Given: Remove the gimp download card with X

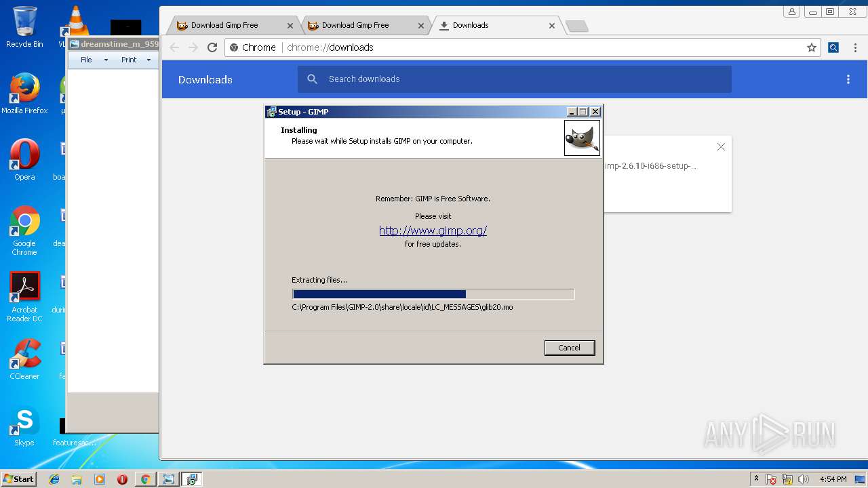Looking at the screenshot, I should click(x=721, y=146).
